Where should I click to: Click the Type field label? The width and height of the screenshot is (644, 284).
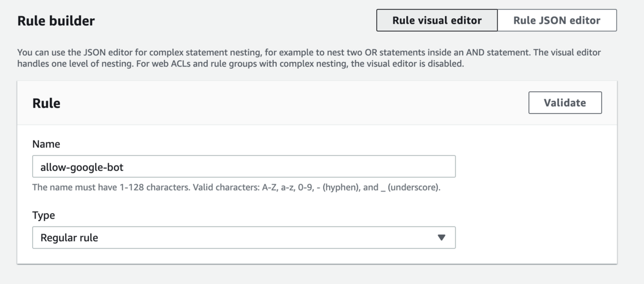pyautogui.click(x=43, y=215)
